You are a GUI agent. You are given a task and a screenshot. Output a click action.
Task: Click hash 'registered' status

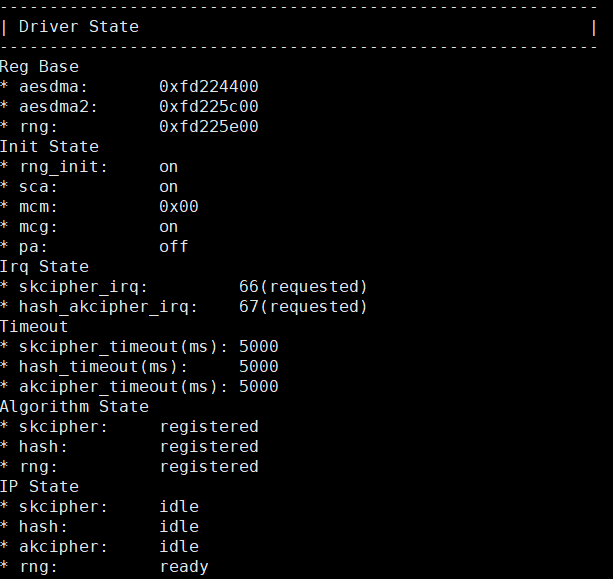coord(209,447)
